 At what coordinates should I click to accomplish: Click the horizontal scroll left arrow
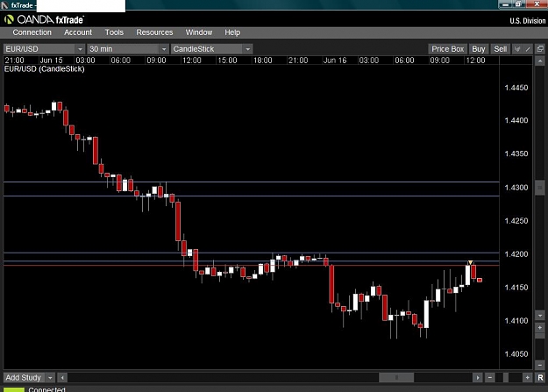62,378
